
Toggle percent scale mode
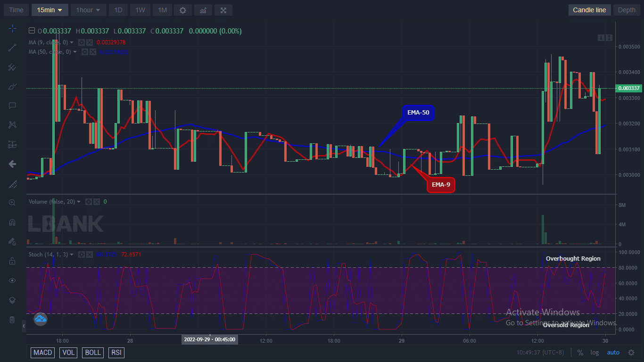click(x=580, y=353)
